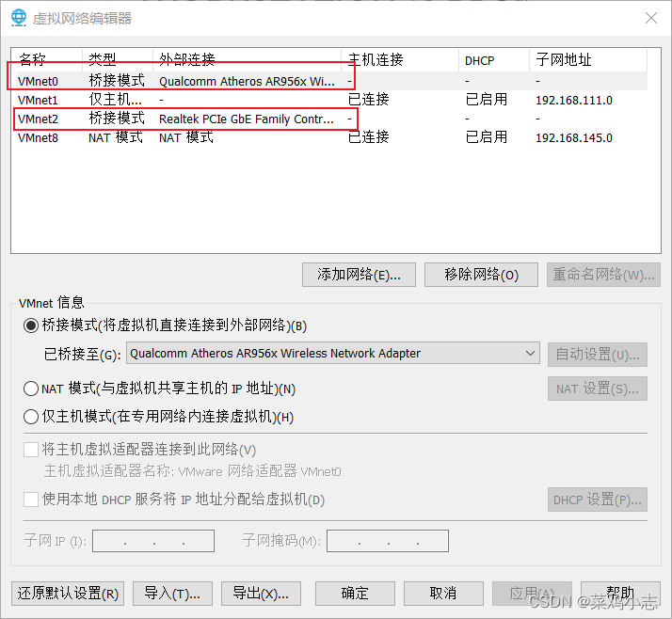The height and width of the screenshot is (619, 672).
Task: Select 仅主机模式 radio button
Action: [x=31, y=417]
